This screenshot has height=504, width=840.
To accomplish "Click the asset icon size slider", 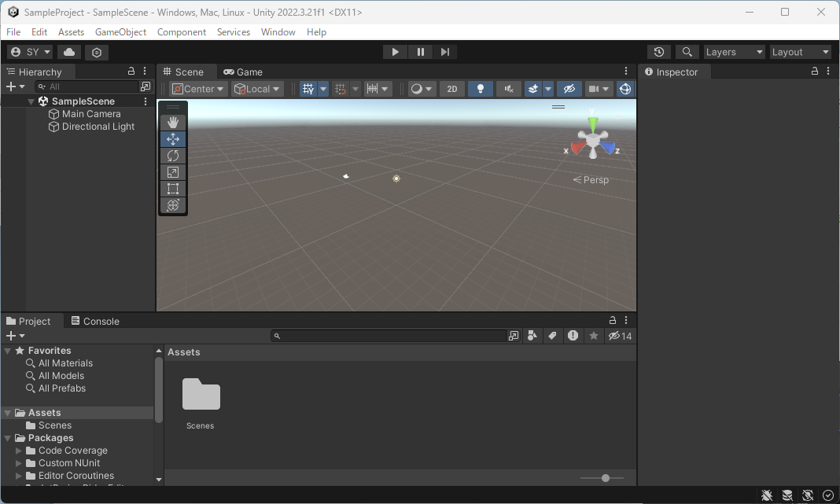I will (x=602, y=478).
